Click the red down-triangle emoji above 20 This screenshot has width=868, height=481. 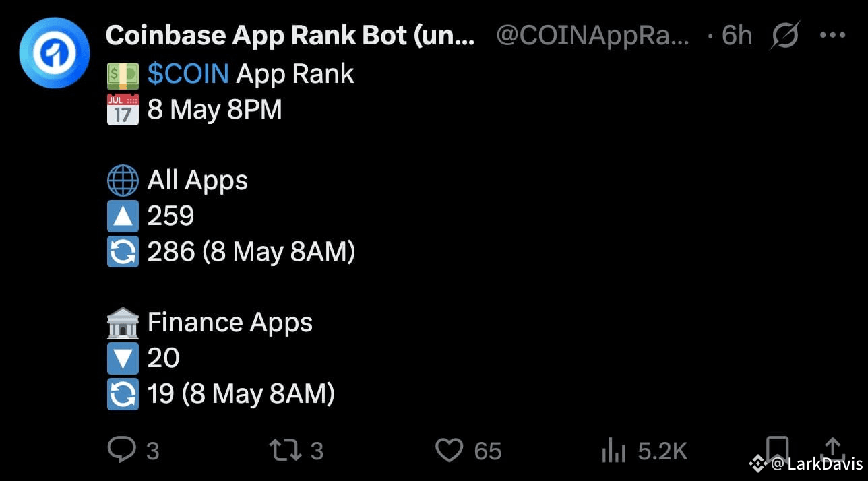[122, 358]
